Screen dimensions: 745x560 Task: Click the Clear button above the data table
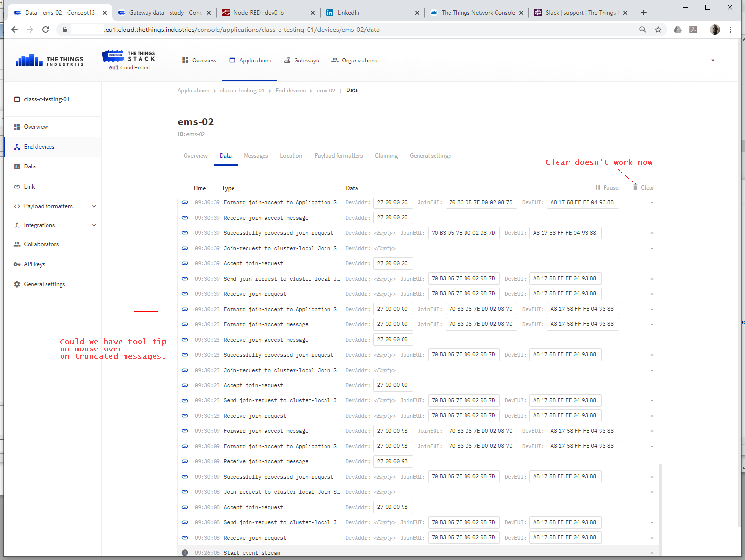(643, 187)
